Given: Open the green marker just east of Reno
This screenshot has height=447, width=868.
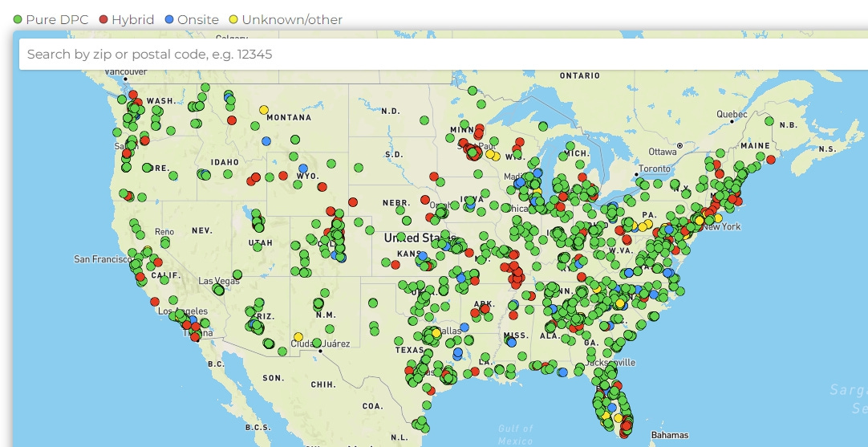Looking at the screenshot, I should point(165,242).
